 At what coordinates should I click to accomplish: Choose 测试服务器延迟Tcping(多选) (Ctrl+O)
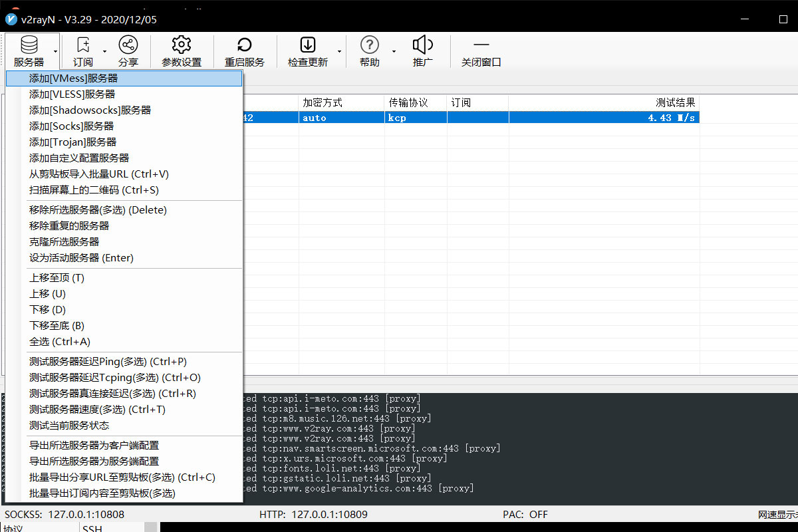[124, 378]
